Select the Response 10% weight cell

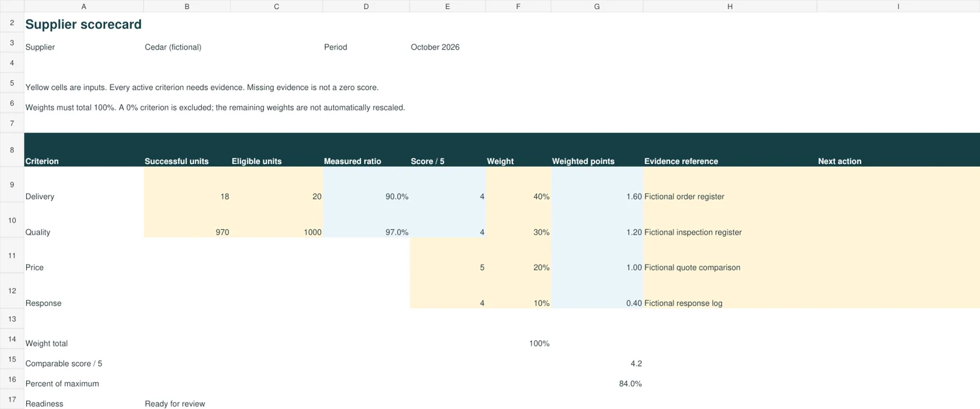pos(518,291)
